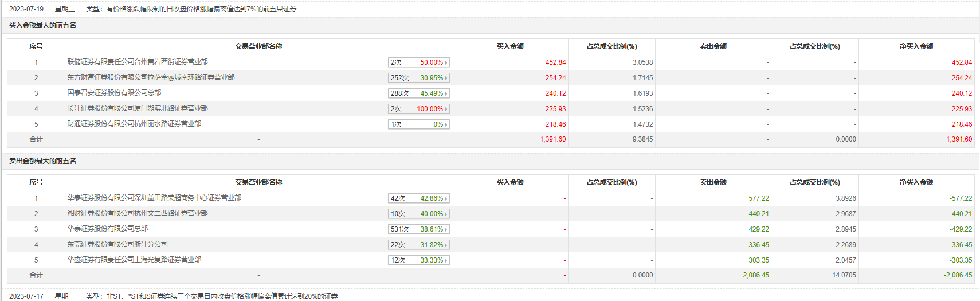Expand the 531次 38.61% stats box
980x301 pixels.
[418, 229]
